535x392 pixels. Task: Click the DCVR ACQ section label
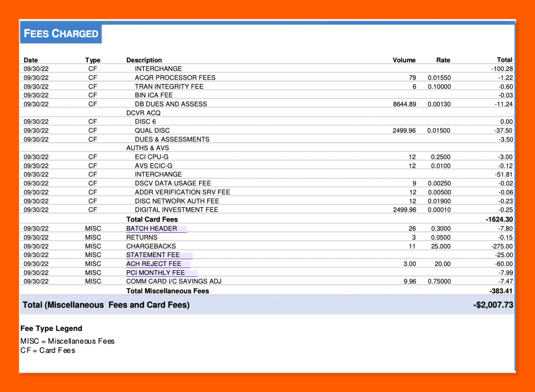point(143,113)
